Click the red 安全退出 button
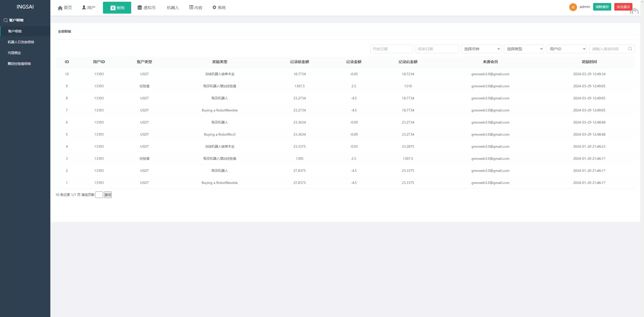 click(x=623, y=7)
